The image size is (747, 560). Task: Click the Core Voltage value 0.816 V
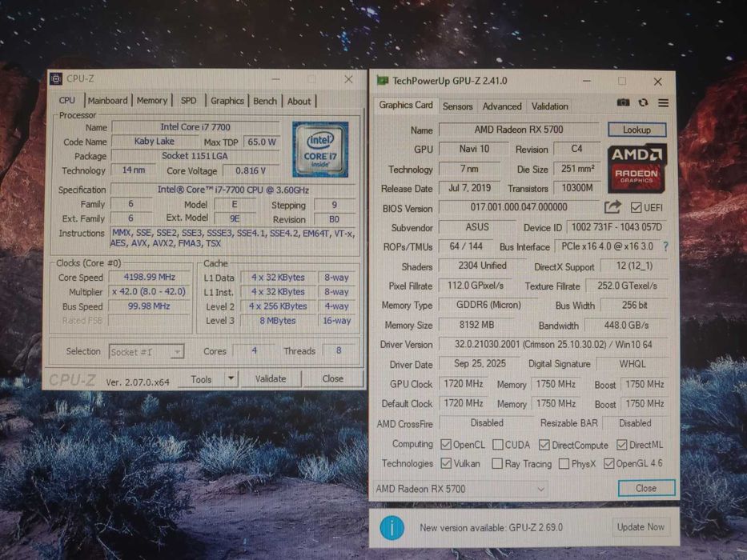251,170
